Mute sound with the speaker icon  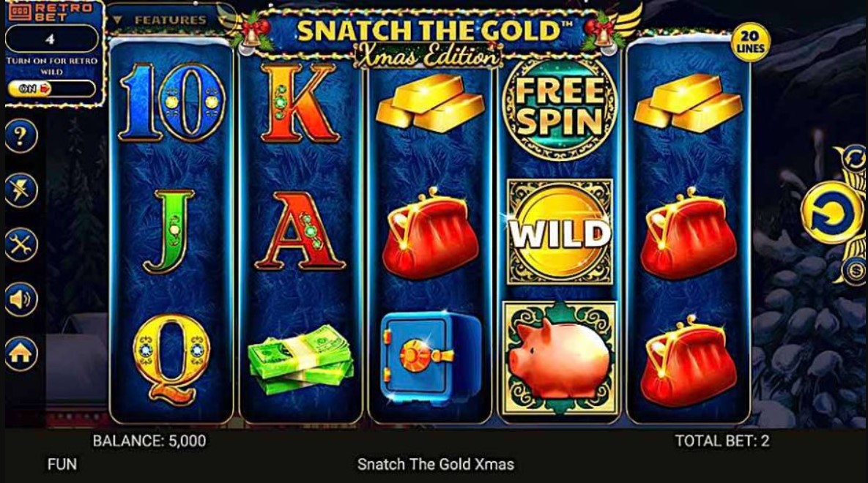pyautogui.click(x=21, y=299)
